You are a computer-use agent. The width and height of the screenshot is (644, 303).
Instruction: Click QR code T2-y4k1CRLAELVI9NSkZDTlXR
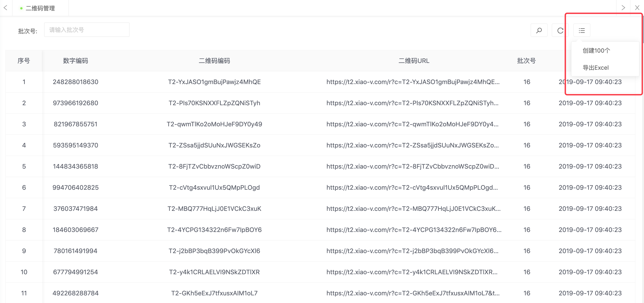(x=214, y=272)
